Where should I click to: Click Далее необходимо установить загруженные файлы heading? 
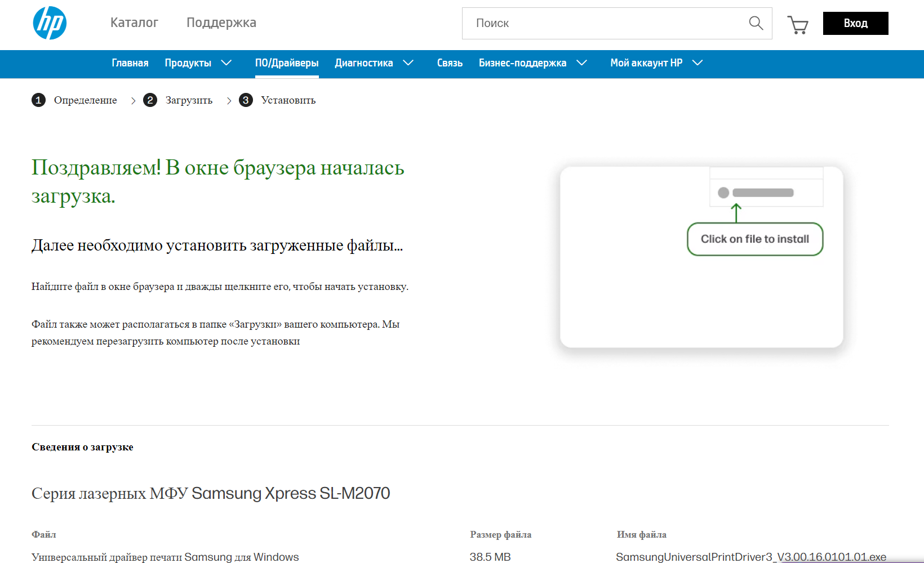(x=217, y=245)
